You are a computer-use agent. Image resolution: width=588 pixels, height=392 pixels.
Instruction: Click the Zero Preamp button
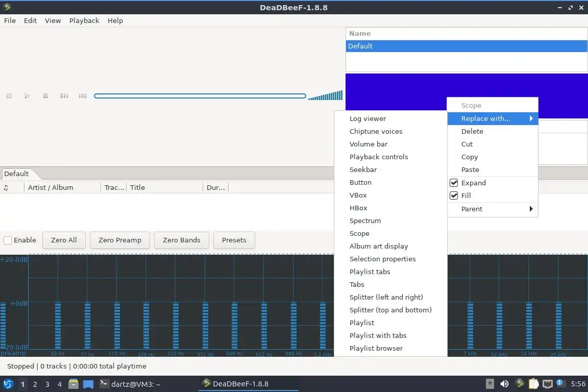coord(120,240)
